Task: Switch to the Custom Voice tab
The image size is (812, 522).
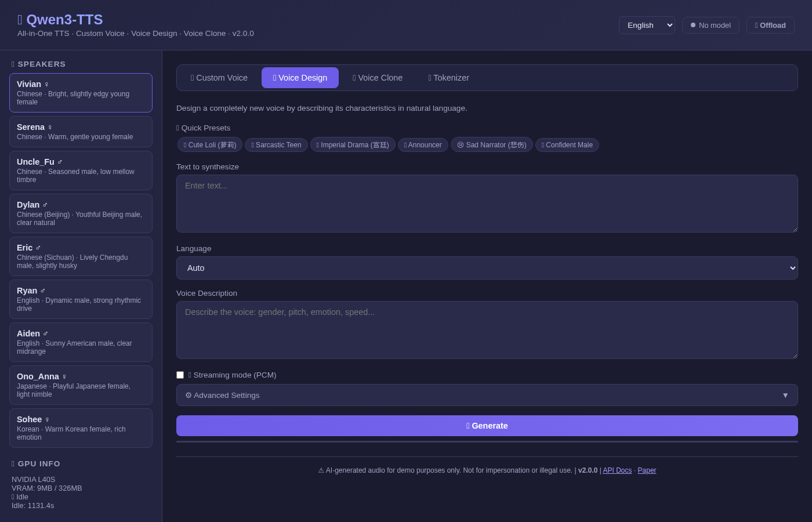Action: (219, 78)
